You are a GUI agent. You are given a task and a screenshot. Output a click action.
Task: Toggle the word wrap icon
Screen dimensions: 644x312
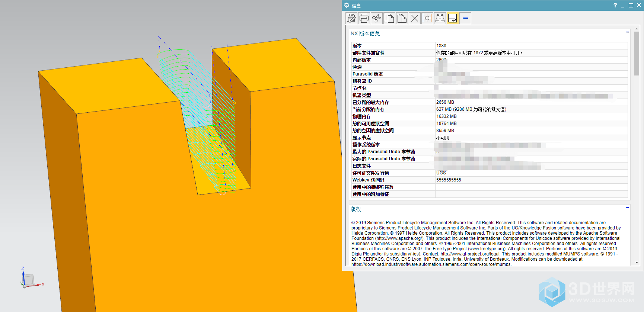click(453, 18)
